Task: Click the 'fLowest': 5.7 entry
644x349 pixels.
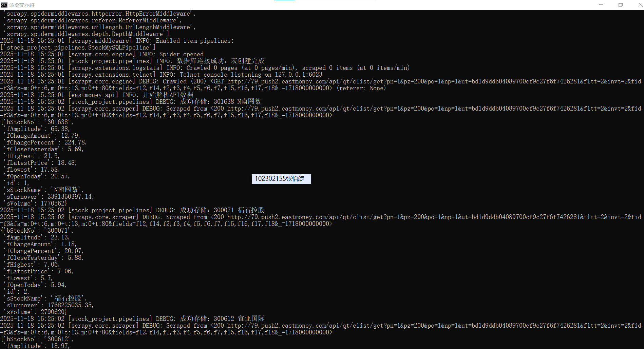Action: [x=28, y=278]
